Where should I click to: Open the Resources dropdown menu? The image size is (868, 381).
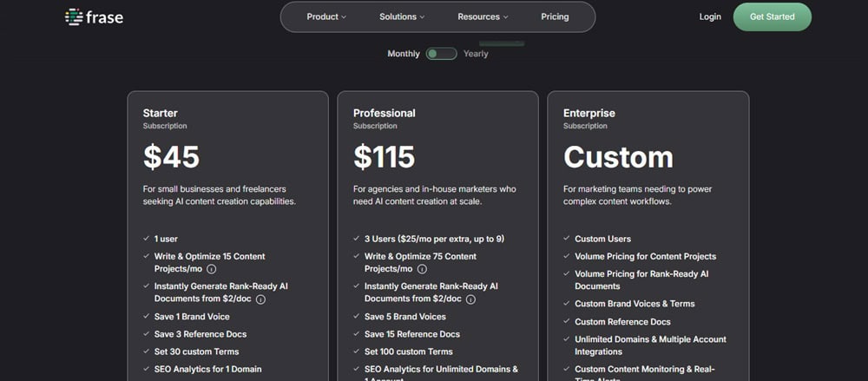(483, 16)
